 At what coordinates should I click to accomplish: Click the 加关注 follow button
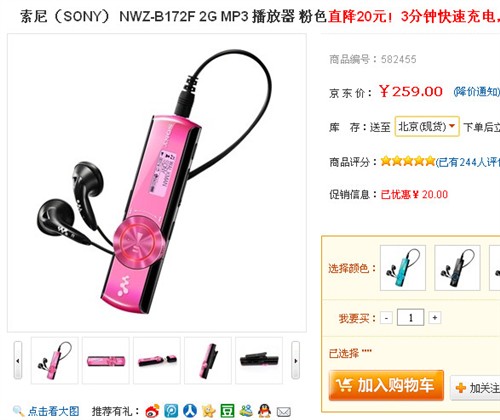[475, 388]
